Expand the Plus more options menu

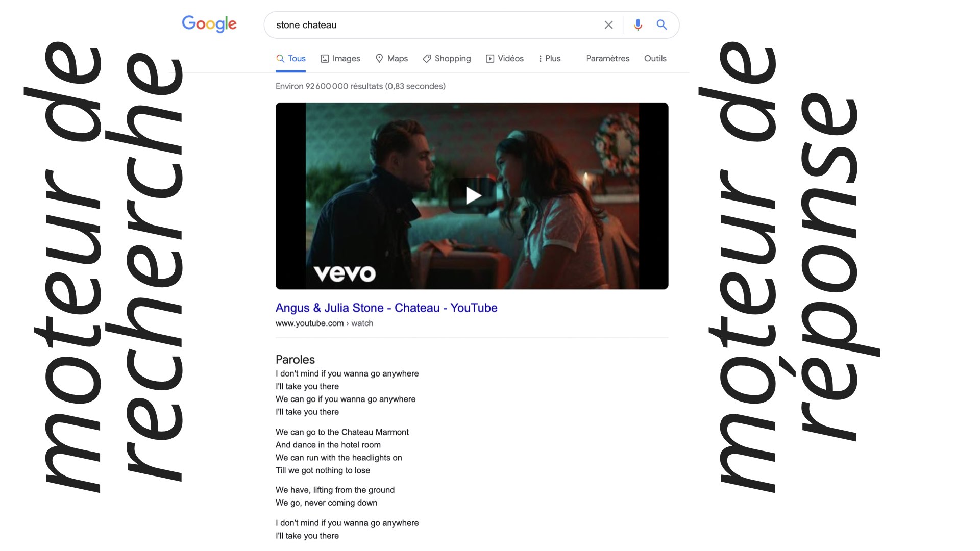point(549,59)
